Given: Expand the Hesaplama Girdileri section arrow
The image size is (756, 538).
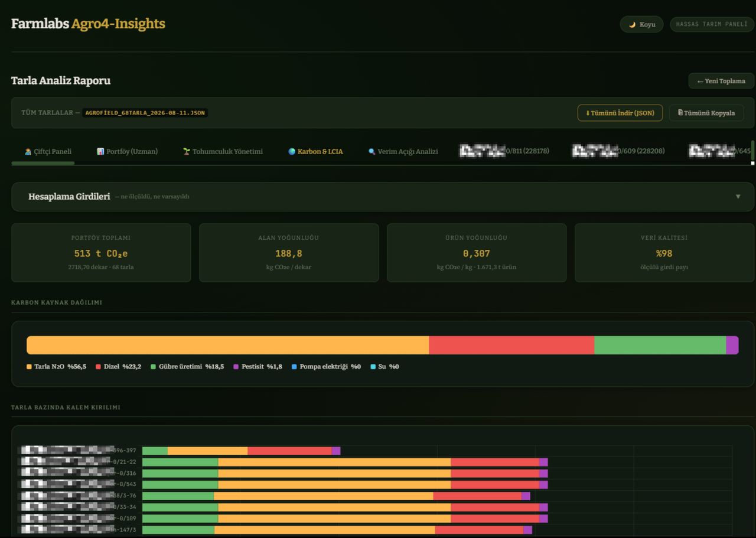Looking at the screenshot, I should pyautogui.click(x=738, y=197).
